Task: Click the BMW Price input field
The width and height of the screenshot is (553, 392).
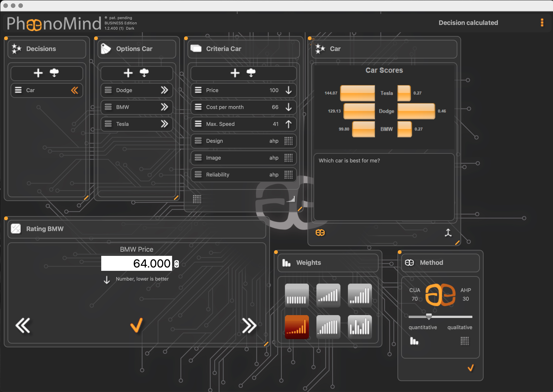Action: click(x=136, y=263)
